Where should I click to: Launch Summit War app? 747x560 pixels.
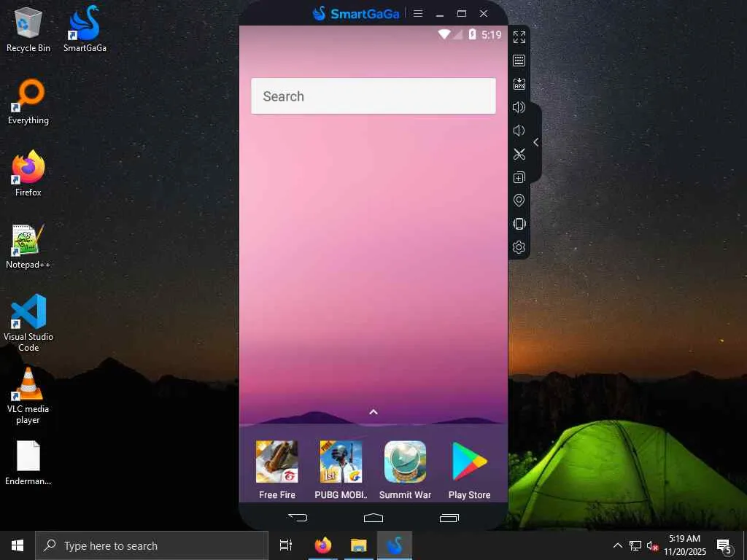coord(406,470)
